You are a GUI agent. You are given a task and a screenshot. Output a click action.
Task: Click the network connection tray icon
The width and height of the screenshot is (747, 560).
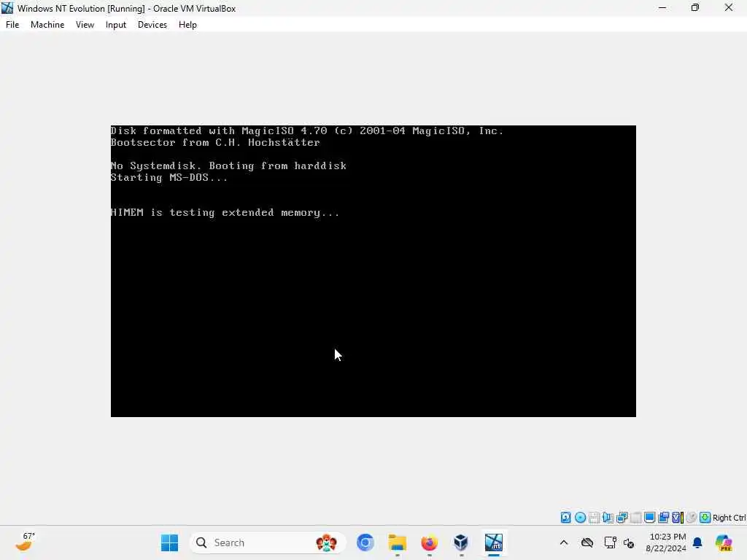[611, 542]
